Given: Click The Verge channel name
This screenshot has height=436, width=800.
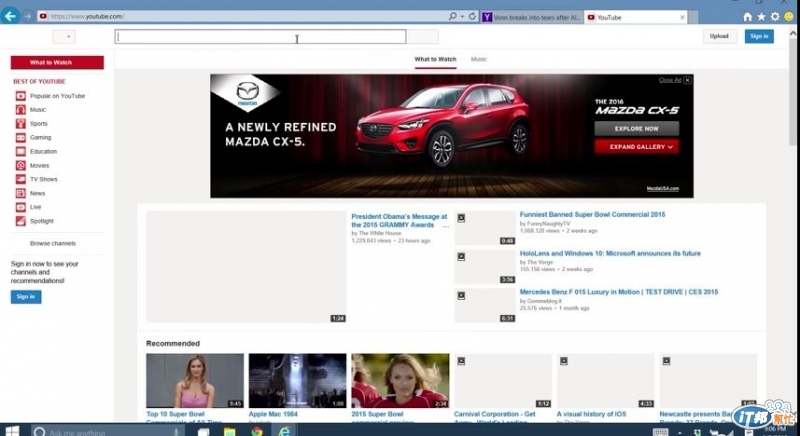Looking at the screenshot, I should pyautogui.click(x=540, y=262).
